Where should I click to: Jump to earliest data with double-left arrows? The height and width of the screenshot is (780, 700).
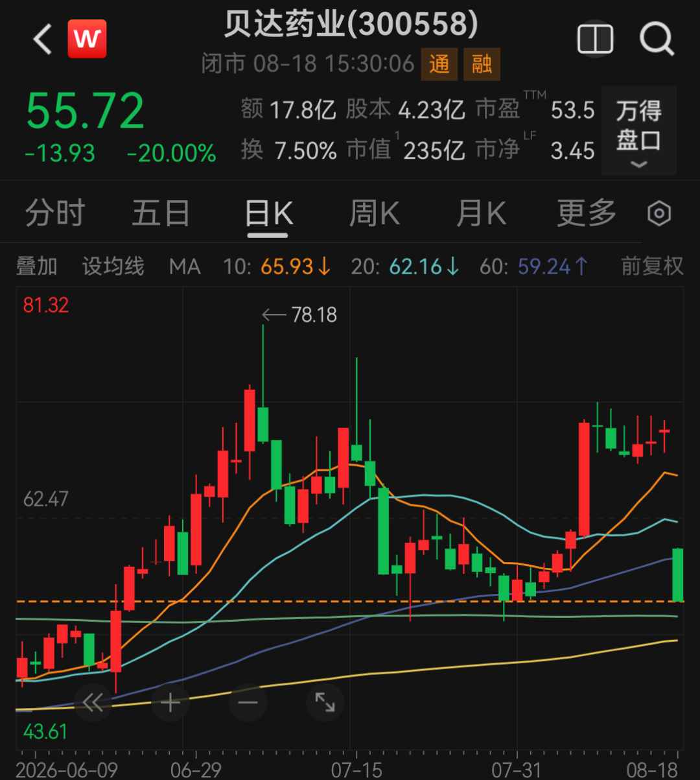[93, 702]
